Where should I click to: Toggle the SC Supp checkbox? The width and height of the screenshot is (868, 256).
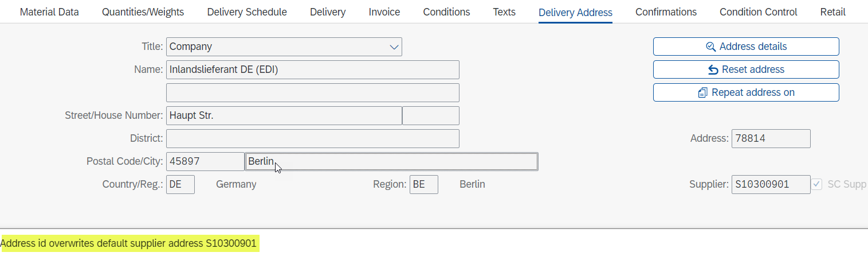pyautogui.click(x=817, y=184)
